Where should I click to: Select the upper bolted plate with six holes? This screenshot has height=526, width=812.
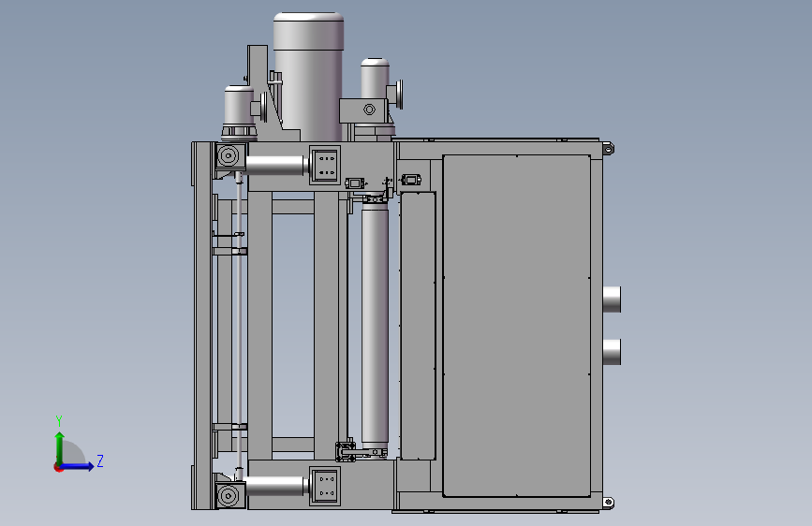click(325, 165)
